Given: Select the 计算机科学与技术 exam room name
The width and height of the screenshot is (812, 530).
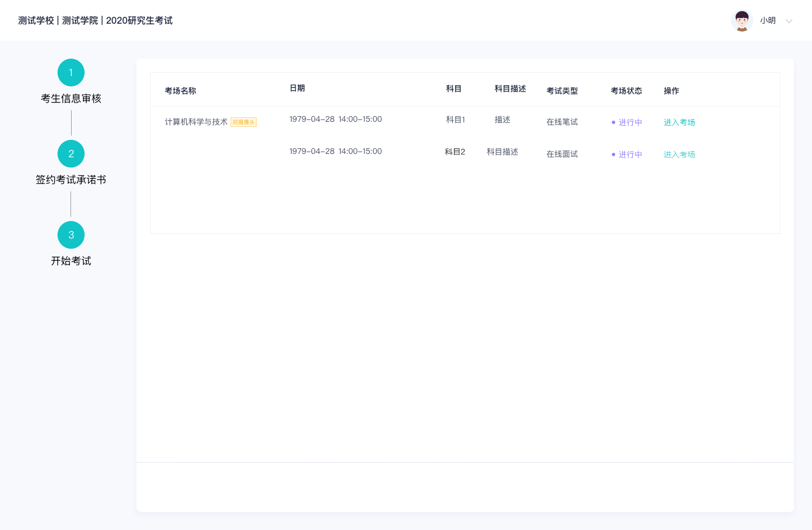Looking at the screenshot, I should point(196,122).
